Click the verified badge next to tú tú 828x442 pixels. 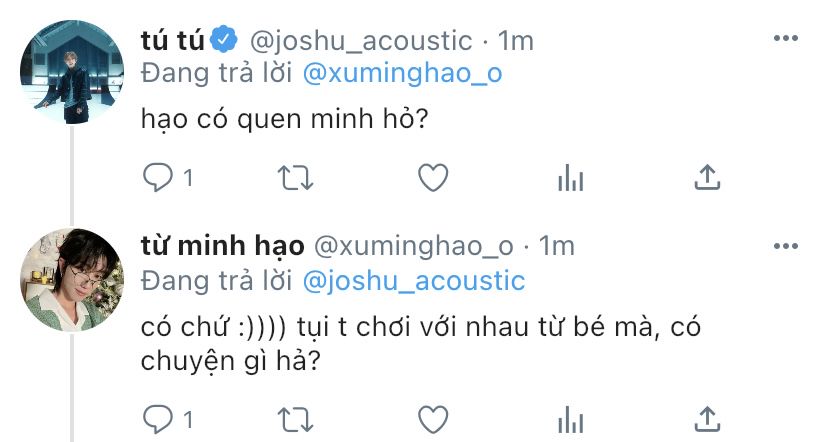pos(224,40)
